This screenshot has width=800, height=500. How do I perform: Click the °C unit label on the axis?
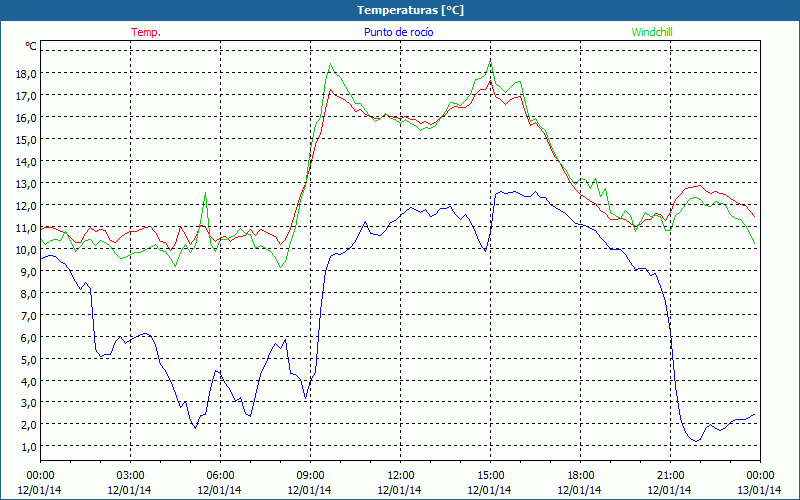point(31,47)
